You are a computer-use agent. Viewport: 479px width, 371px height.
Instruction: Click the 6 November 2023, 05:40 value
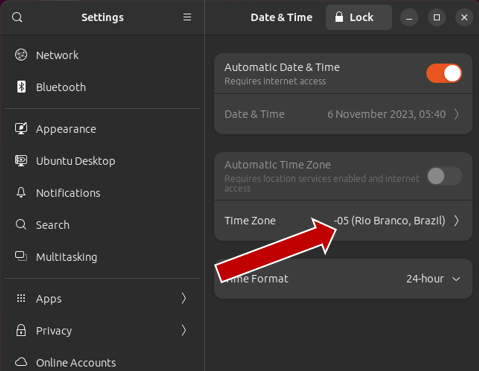386,114
